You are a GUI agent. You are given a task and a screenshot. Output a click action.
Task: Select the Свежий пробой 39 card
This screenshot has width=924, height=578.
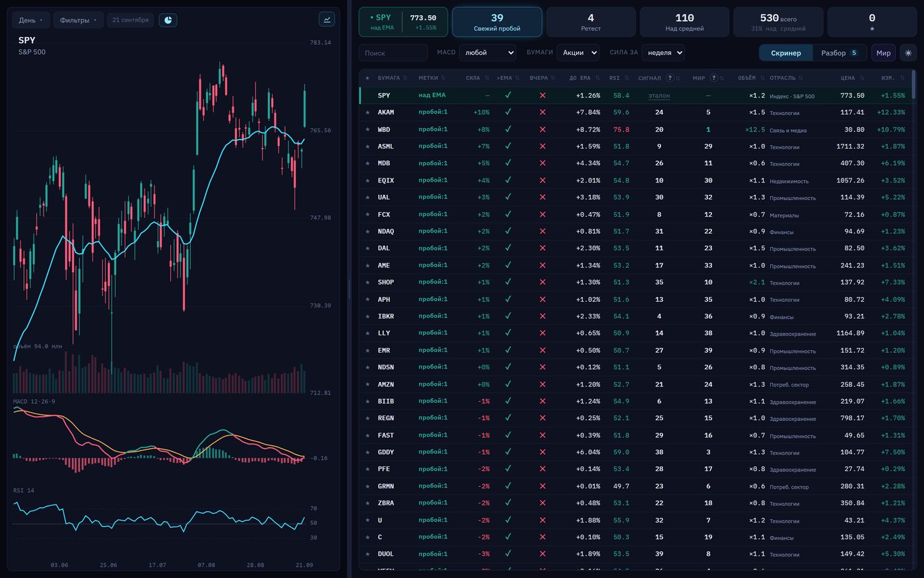click(x=497, y=22)
